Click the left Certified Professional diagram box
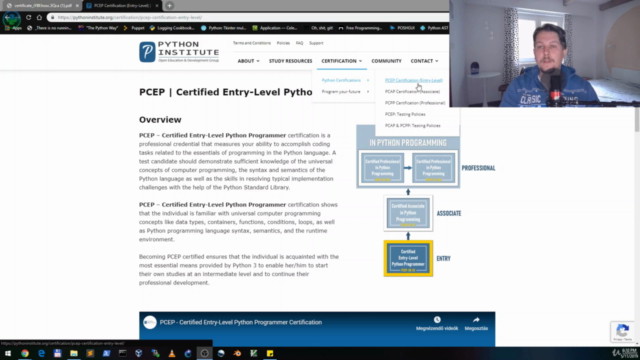 tap(382, 168)
